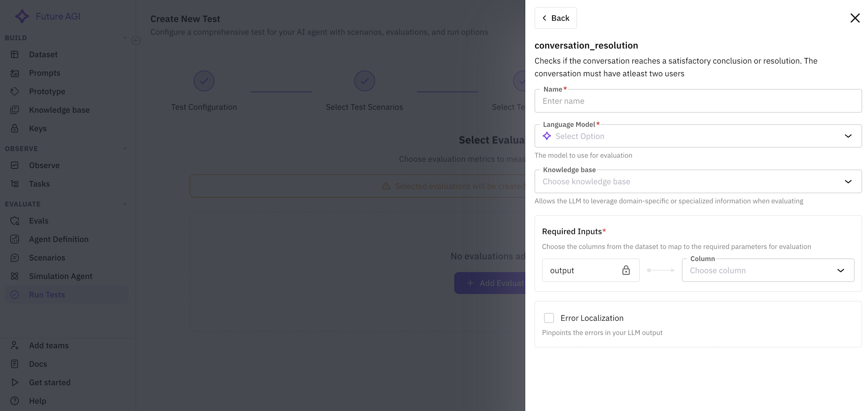
Task: Click the Future AGI logo icon
Action: [21, 16]
